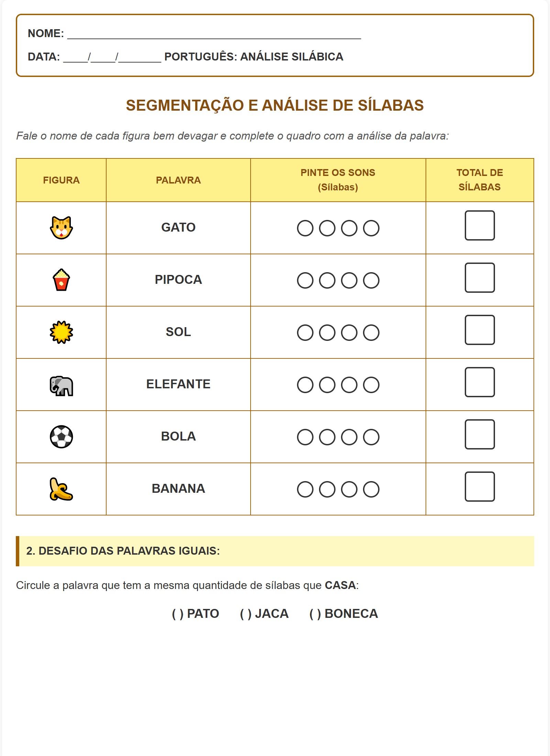Click the total syllables box for GATO
550x756 pixels.
point(480,225)
